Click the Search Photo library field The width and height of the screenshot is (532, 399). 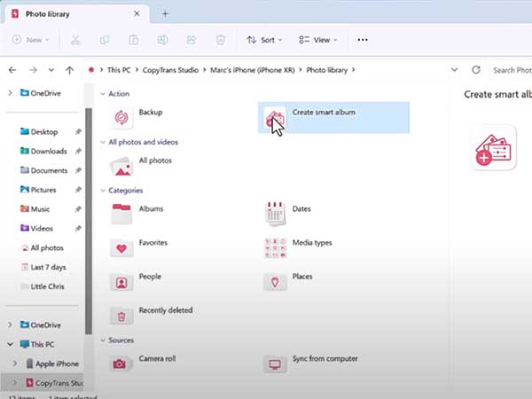[x=510, y=70]
